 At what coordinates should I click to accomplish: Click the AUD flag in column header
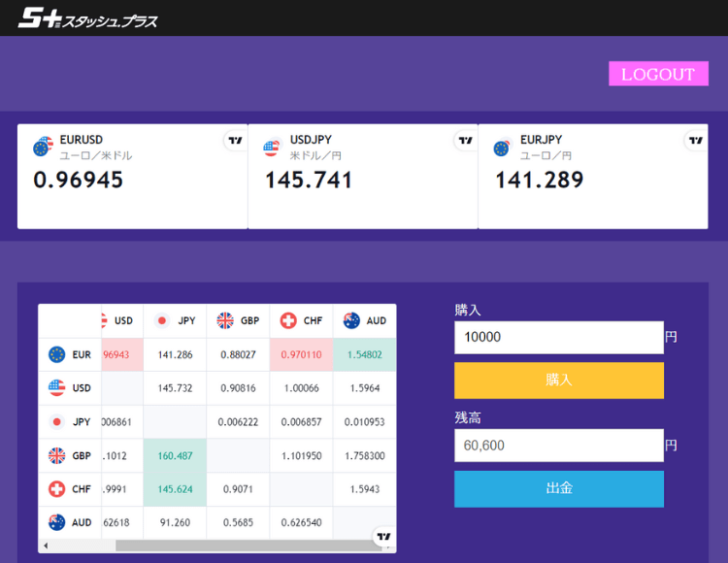tap(351, 320)
